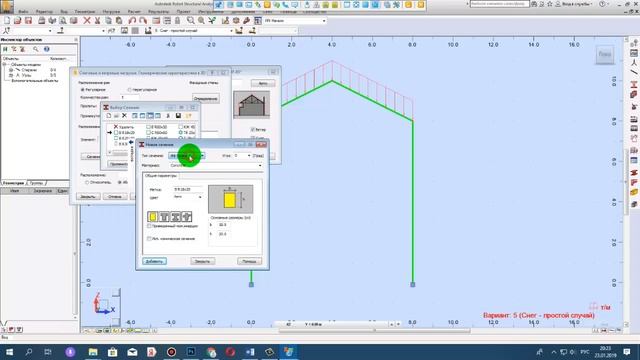The width and height of the screenshot is (640, 360).
Task: Open Mail app from taskbar
Action: [x=132, y=352]
